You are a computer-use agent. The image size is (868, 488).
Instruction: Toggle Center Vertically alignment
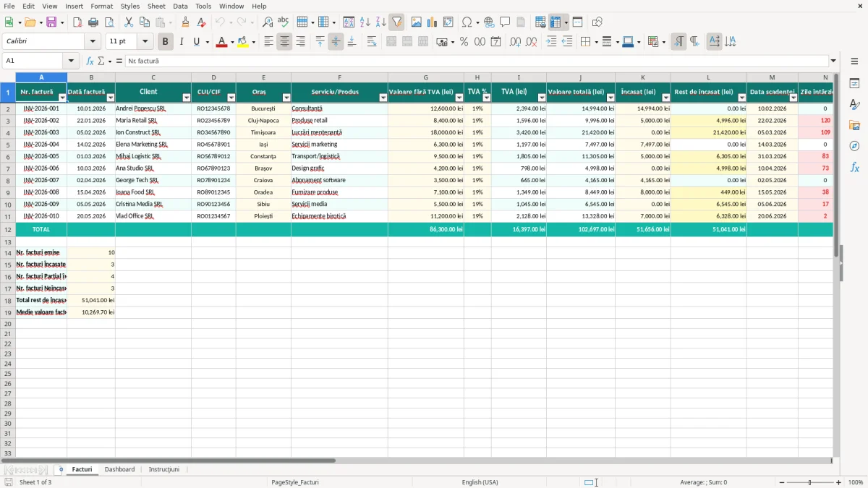[336, 42]
